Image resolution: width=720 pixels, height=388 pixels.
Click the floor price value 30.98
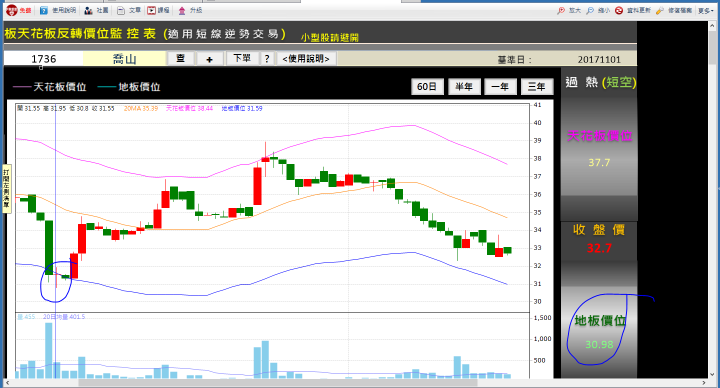[x=599, y=344]
